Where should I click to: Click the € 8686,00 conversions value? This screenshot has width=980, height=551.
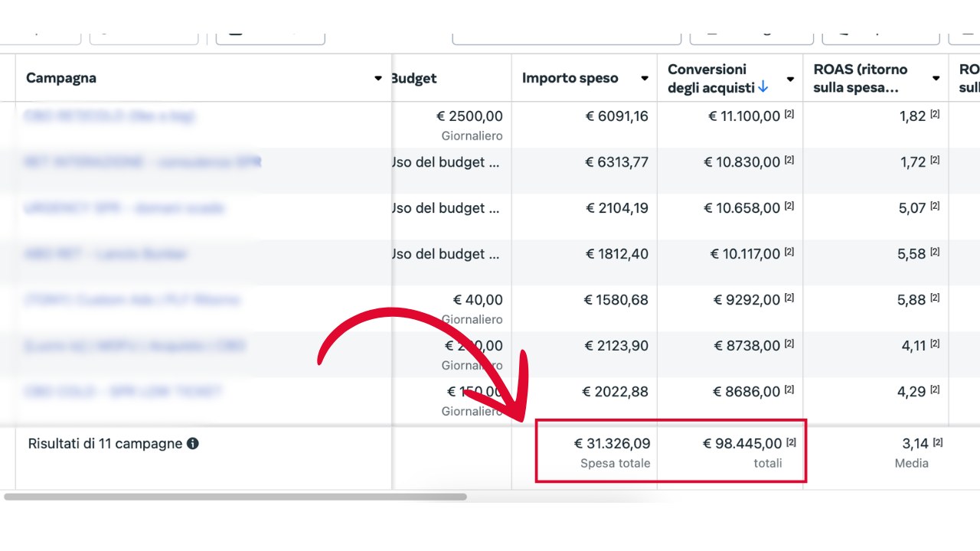(747, 392)
